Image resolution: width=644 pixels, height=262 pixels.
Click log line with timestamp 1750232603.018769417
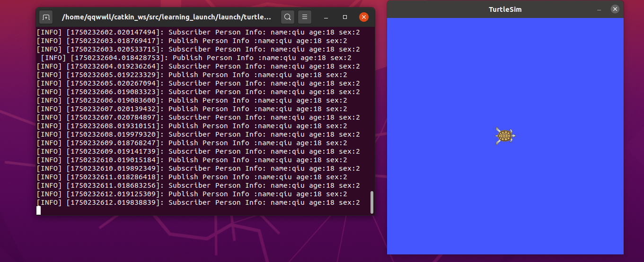point(192,41)
